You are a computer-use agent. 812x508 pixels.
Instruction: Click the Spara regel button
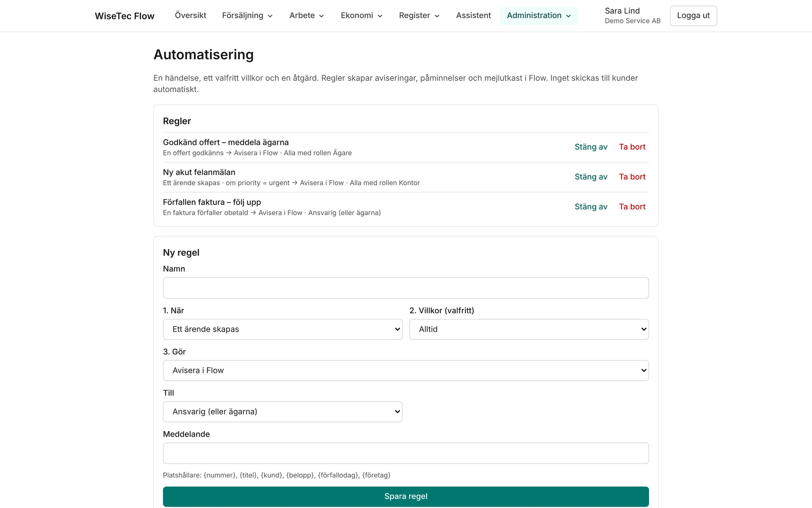(406, 496)
